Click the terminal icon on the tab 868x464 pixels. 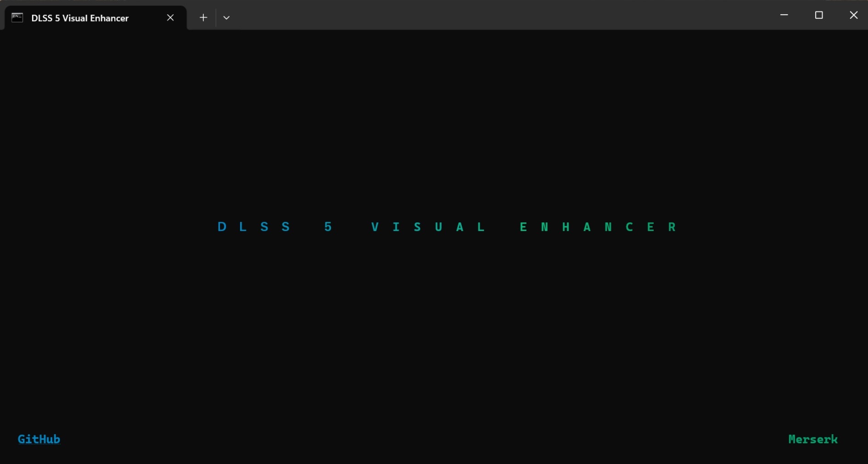tap(17, 17)
